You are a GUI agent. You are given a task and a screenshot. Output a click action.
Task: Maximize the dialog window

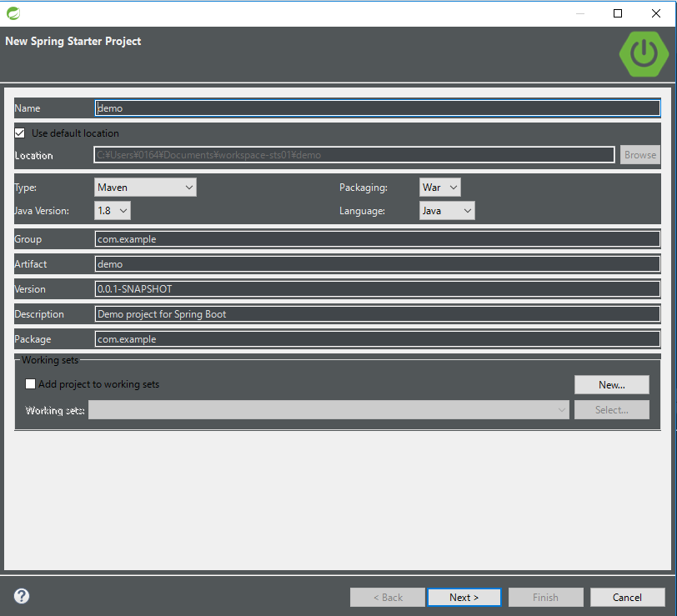(618, 13)
